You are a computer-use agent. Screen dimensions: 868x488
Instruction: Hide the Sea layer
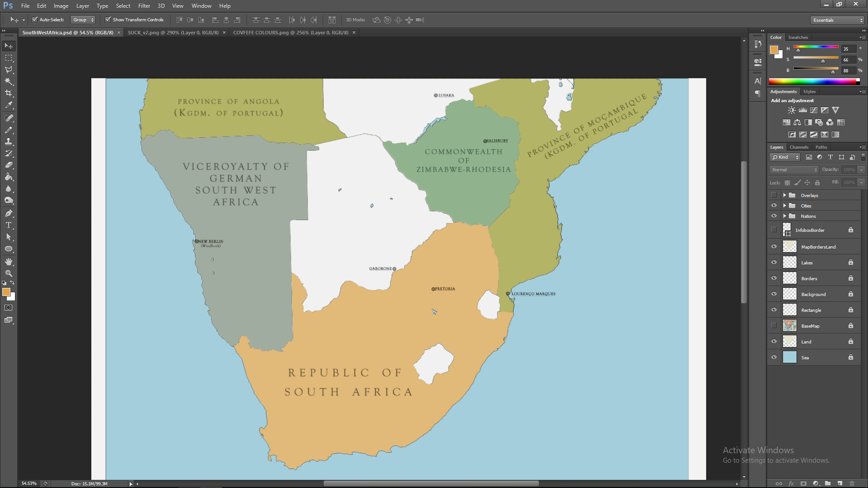tap(774, 357)
